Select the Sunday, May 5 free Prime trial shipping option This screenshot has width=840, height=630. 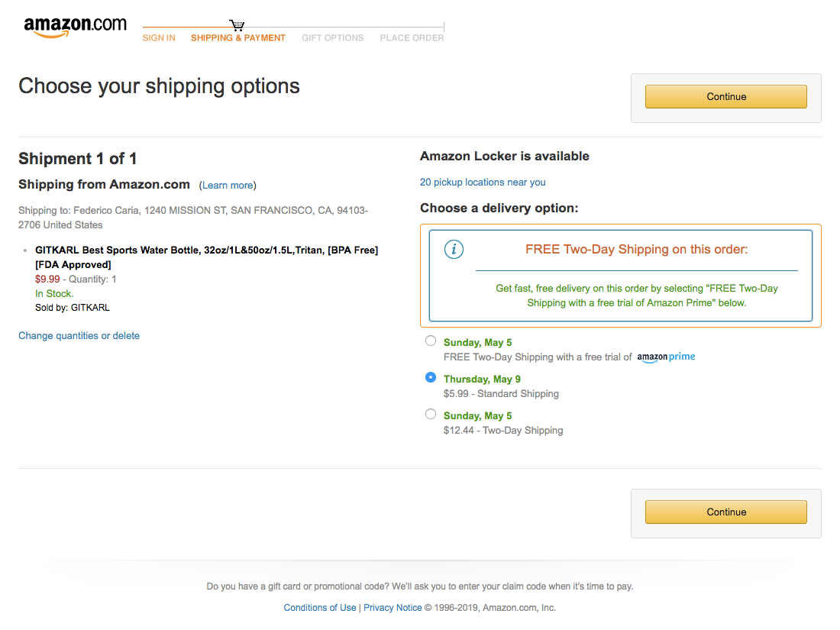pyautogui.click(x=431, y=341)
